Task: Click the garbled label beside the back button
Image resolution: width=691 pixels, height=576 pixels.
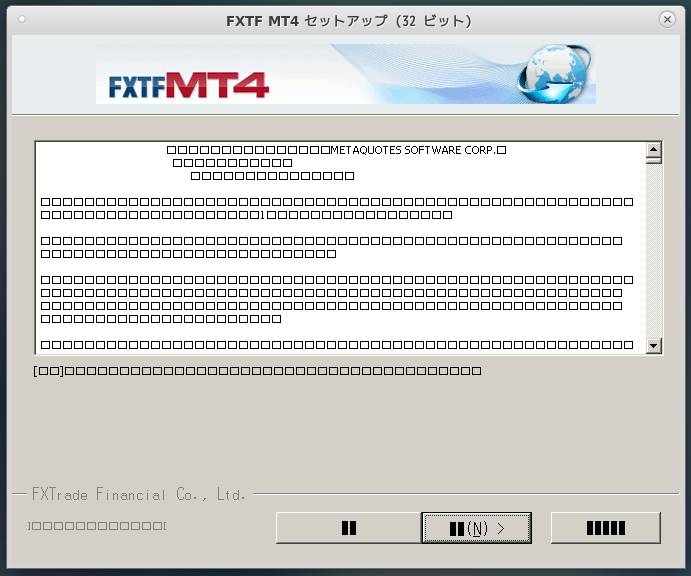Action: pyautogui.click(x=97, y=526)
